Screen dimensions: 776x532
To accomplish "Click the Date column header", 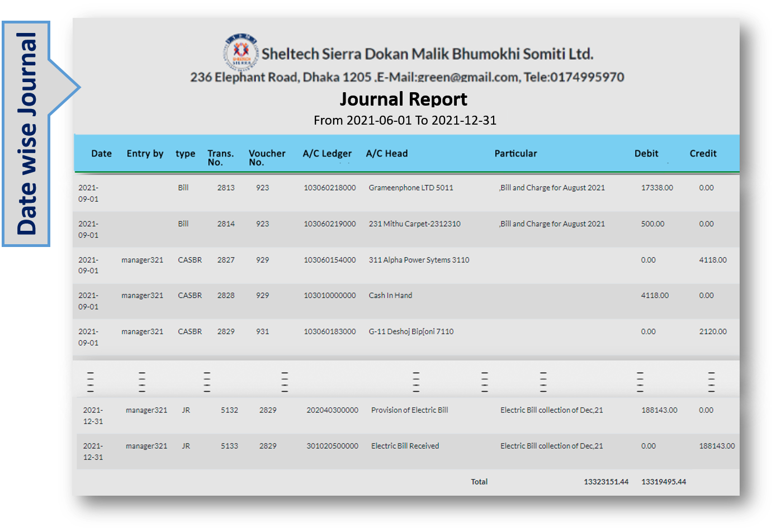I will 101,154.
